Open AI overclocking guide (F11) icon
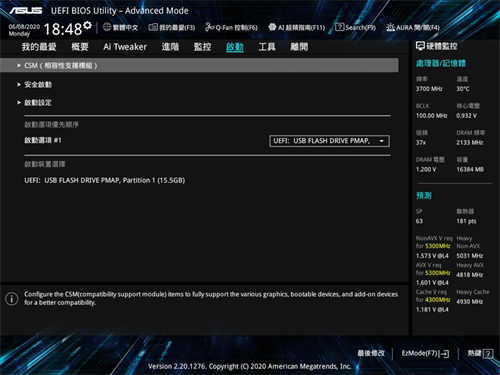500x375 pixels. coord(272,27)
